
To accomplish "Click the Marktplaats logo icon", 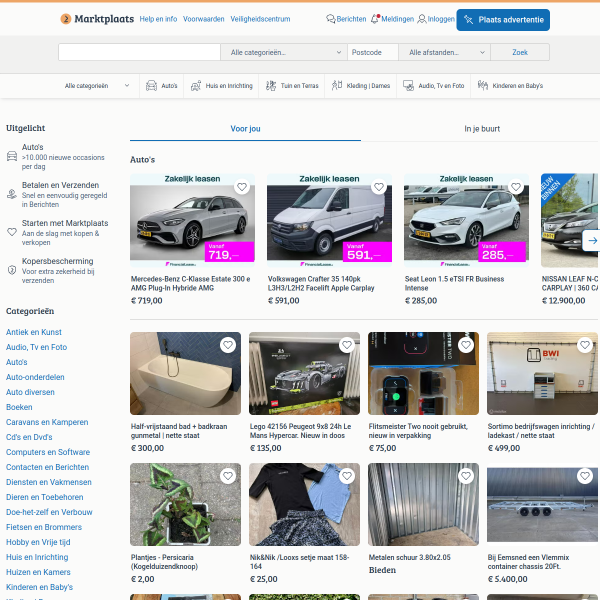I will click(66, 19).
